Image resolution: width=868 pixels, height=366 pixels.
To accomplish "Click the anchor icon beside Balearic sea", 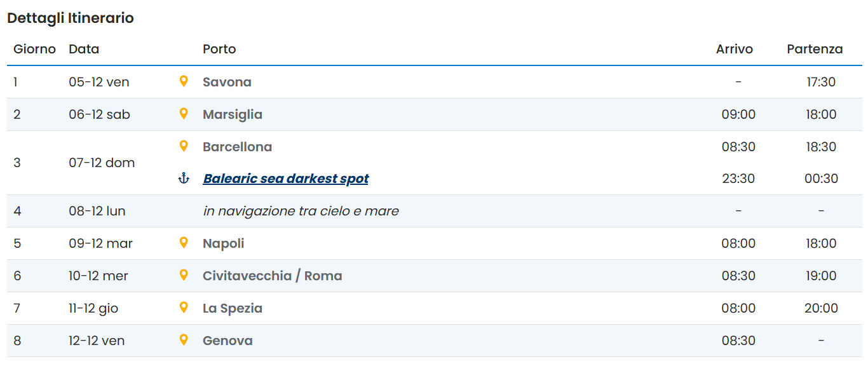I will point(184,179).
